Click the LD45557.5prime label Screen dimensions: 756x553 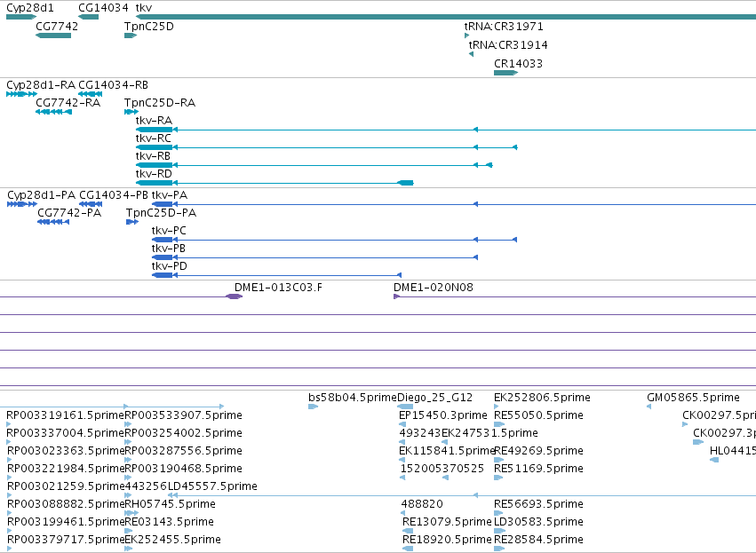click(212, 486)
